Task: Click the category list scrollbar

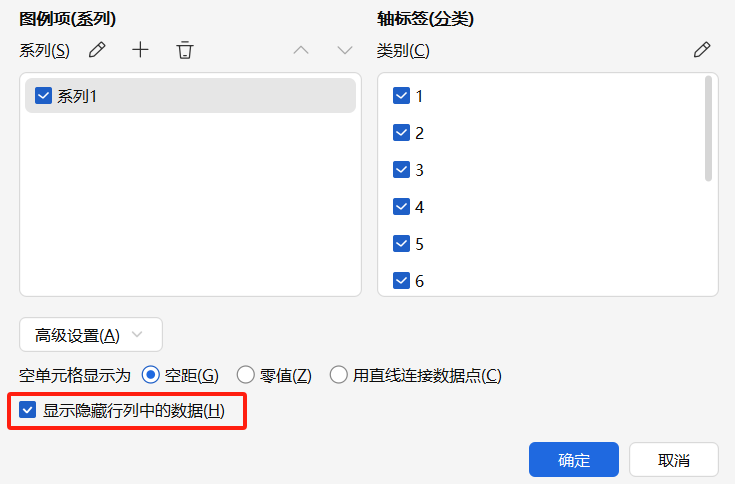Action: 709,130
